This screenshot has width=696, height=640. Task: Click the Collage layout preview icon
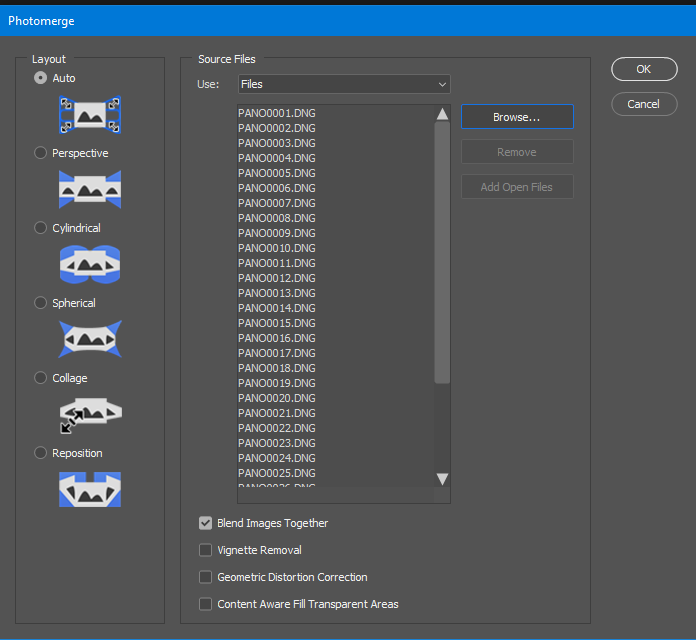click(x=90, y=413)
